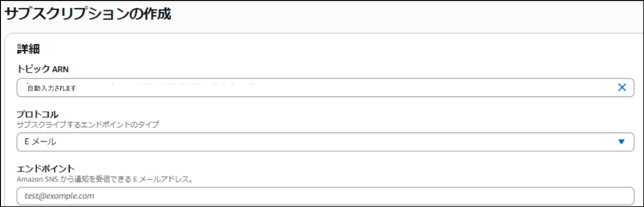This screenshot has height=207, width=644.
Task: Click the エンドポイント field label
Action: [46, 168]
